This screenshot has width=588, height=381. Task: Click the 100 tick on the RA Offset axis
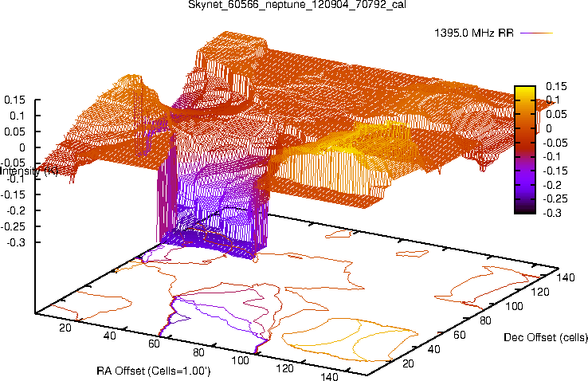coord(240,360)
